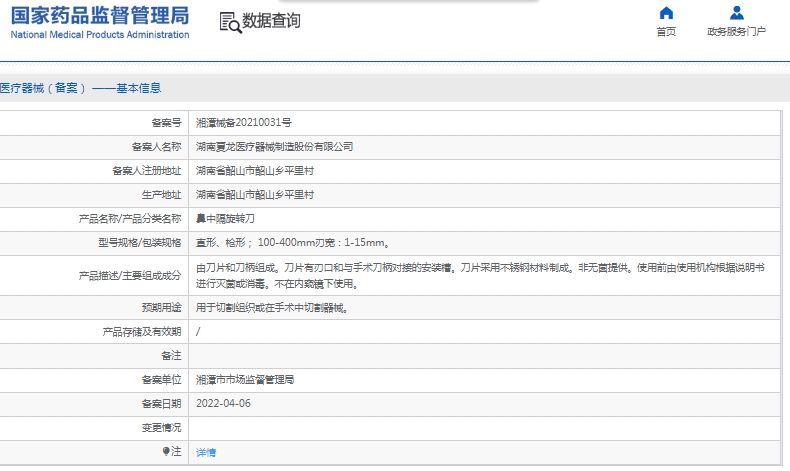The height and width of the screenshot is (471, 790).
Task: Click the 国家药品监督管理局 logo
Action: coord(100,16)
